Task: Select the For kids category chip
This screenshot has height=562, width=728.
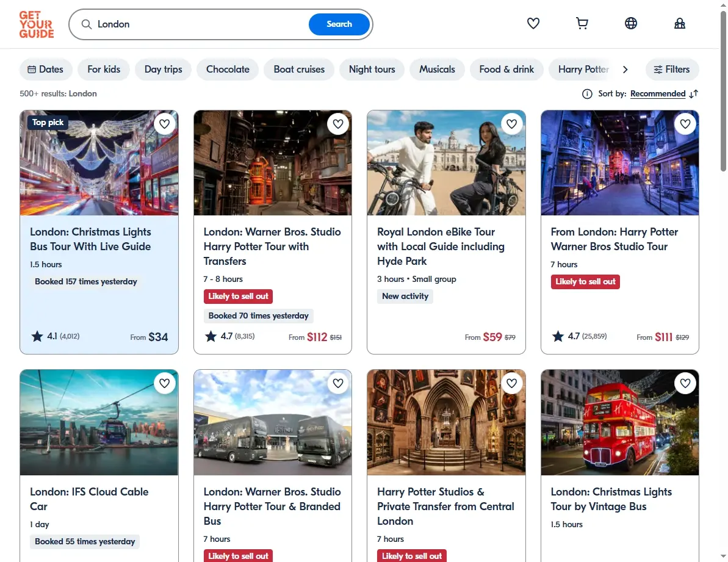Action: click(x=104, y=69)
